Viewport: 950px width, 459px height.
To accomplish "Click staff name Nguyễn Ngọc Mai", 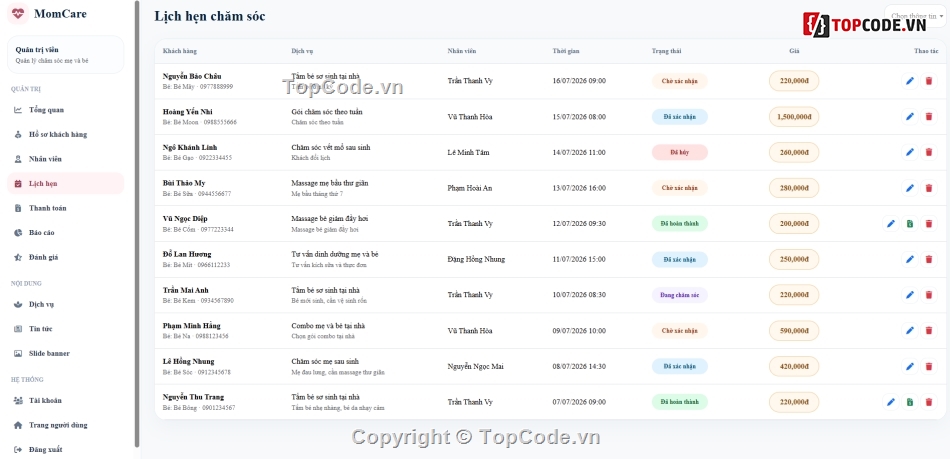I will tap(476, 366).
